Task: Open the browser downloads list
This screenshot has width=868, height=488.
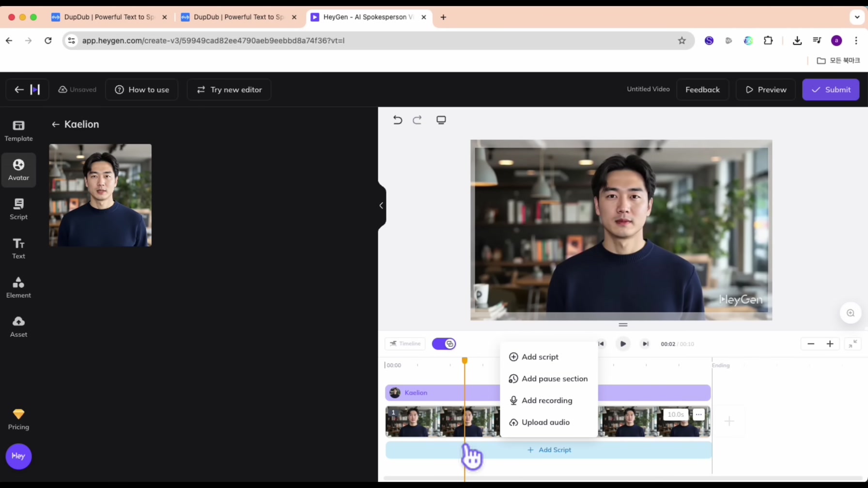Action: tap(797, 41)
